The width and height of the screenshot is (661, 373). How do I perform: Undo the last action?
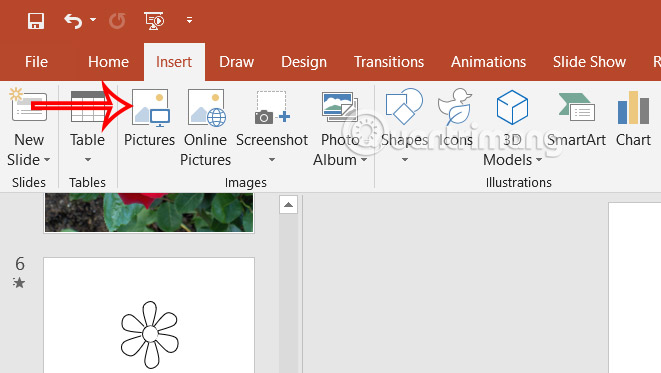(73, 21)
